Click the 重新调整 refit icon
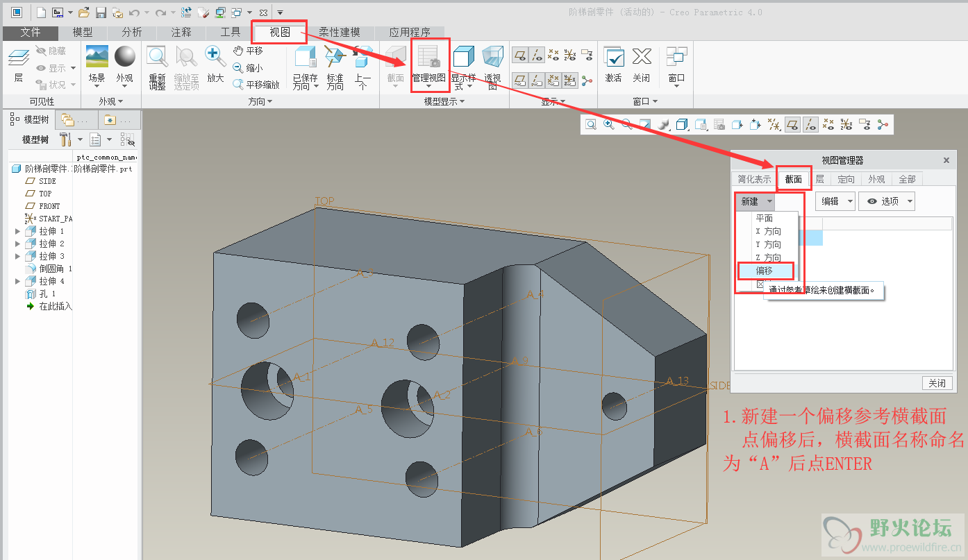This screenshot has width=968, height=560. click(x=157, y=58)
